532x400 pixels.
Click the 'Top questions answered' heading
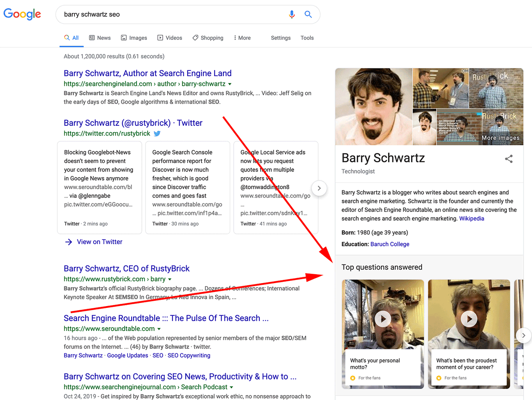(x=382, y=267)
